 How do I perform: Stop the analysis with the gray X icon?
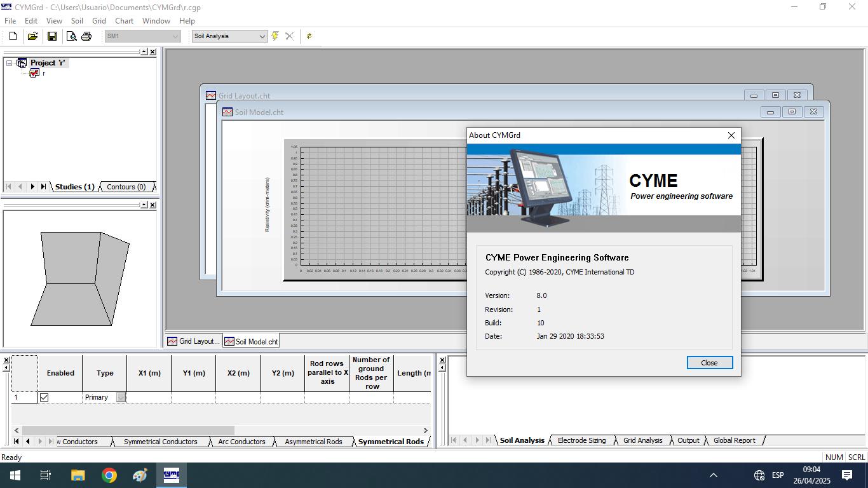(289, 36)
